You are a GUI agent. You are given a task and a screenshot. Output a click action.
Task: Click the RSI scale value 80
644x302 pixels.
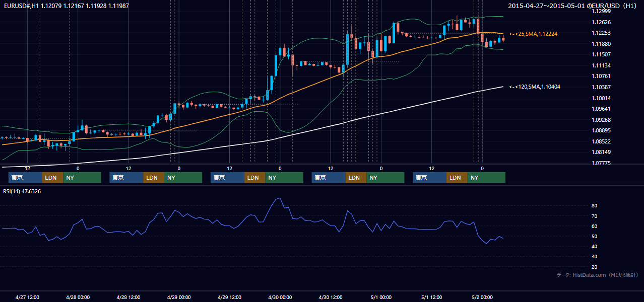[595, 206]
